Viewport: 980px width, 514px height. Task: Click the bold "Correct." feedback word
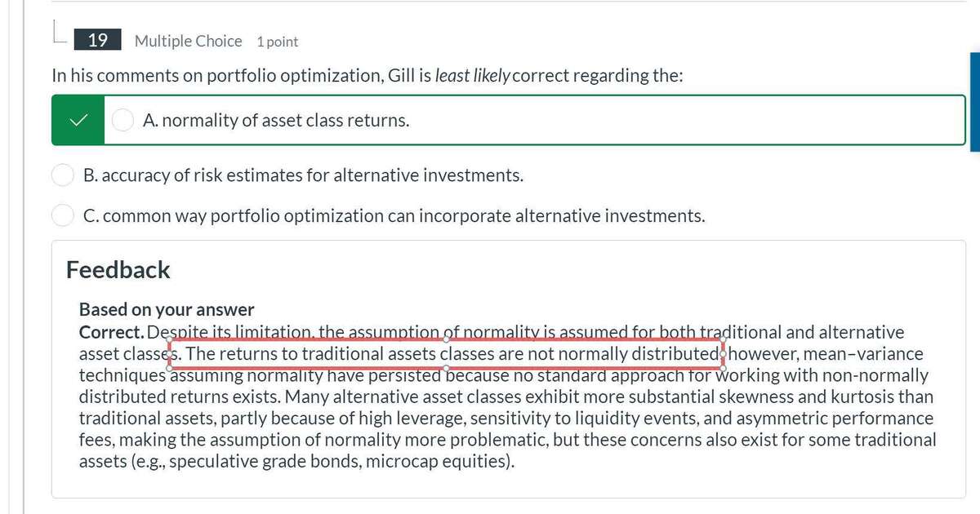coord(112,333)
